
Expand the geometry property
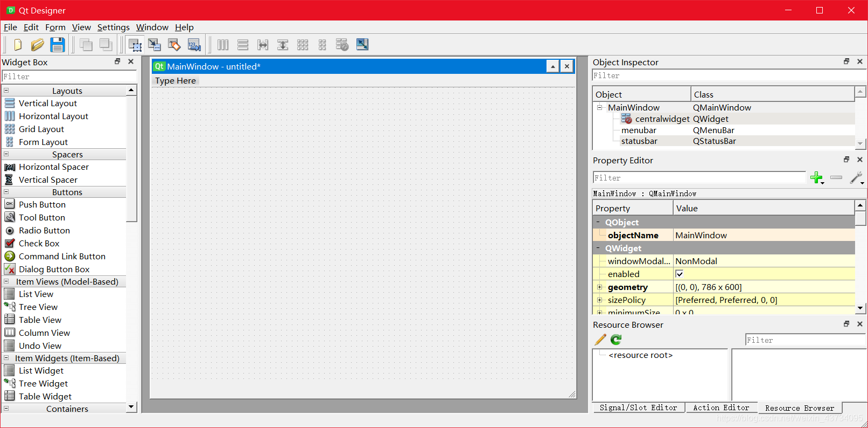point(599,287)
